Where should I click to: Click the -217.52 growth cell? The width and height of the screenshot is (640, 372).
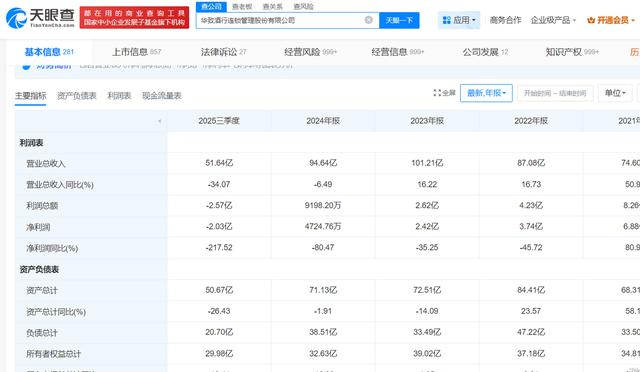pos(219,247)
